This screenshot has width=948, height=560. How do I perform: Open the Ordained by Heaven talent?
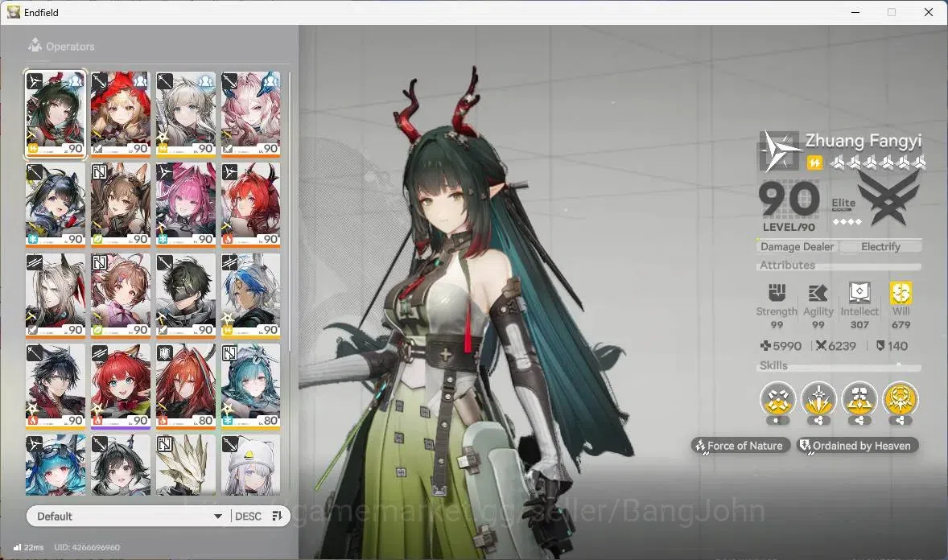(857, 446)
